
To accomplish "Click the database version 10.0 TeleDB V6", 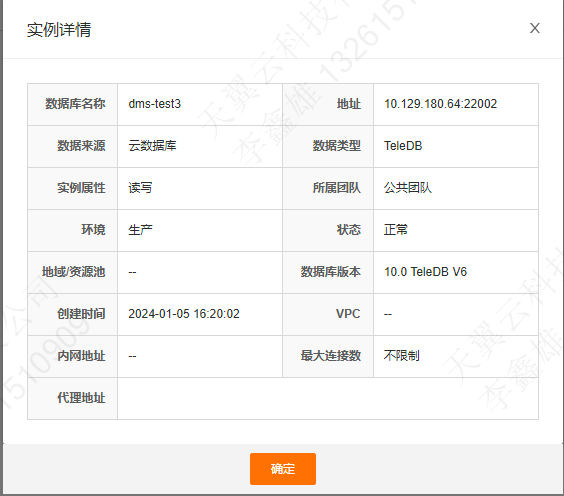I will point(426,272).
